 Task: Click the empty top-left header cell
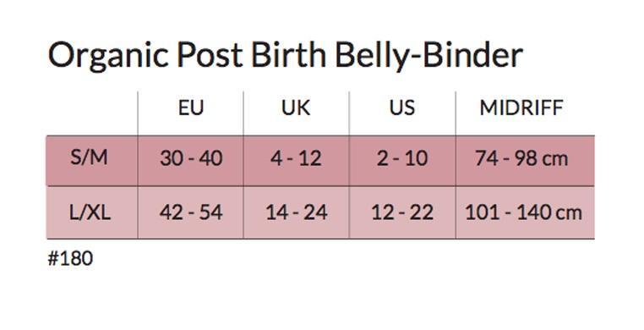[x=92, y=113]
